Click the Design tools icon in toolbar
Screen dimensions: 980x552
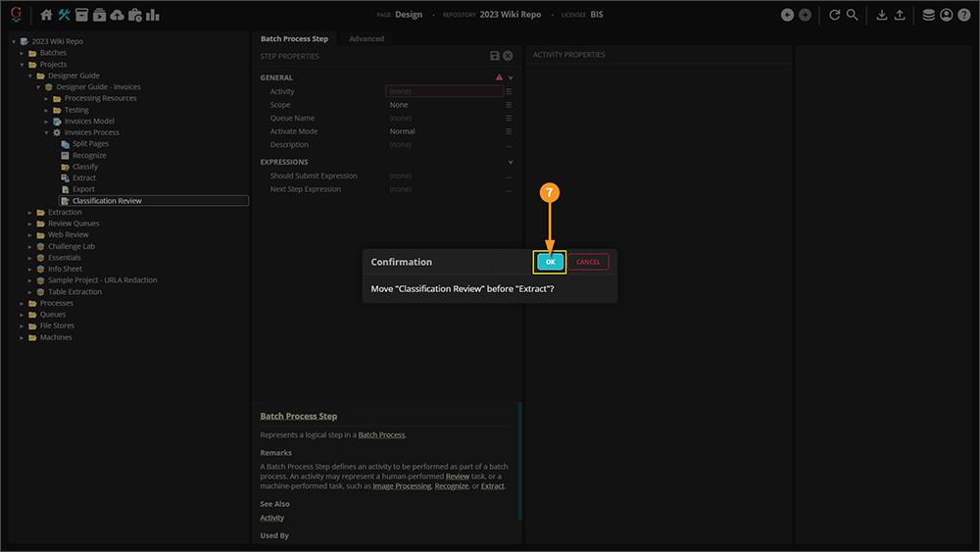coord(65,15)
